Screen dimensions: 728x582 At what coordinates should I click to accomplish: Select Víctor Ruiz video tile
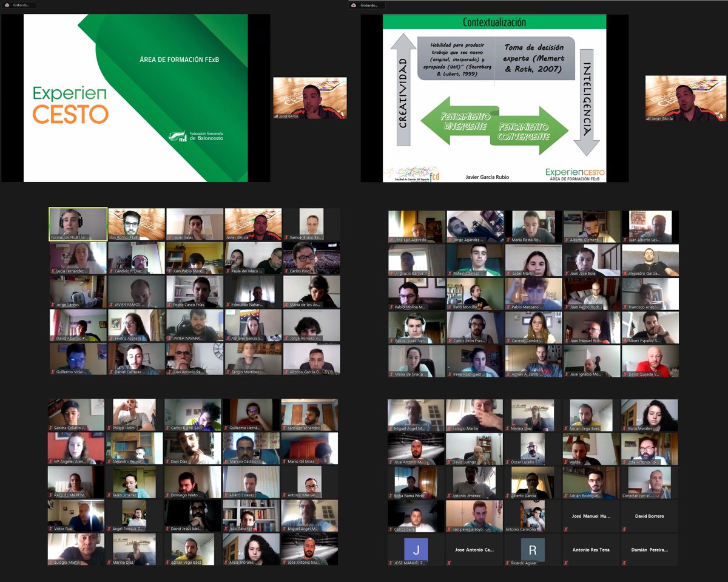point(76,516)
